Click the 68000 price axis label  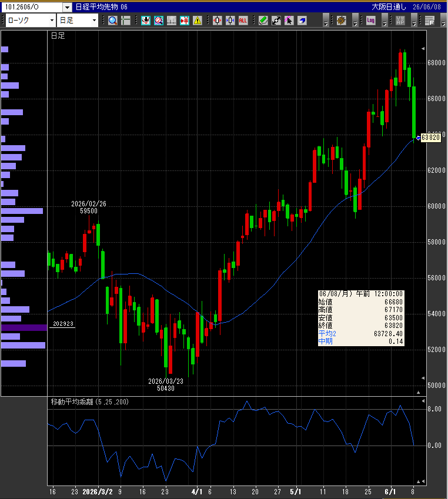[436, 63]
